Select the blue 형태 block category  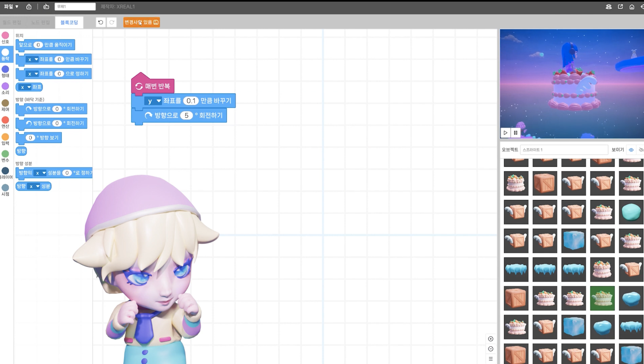point(5,72)
